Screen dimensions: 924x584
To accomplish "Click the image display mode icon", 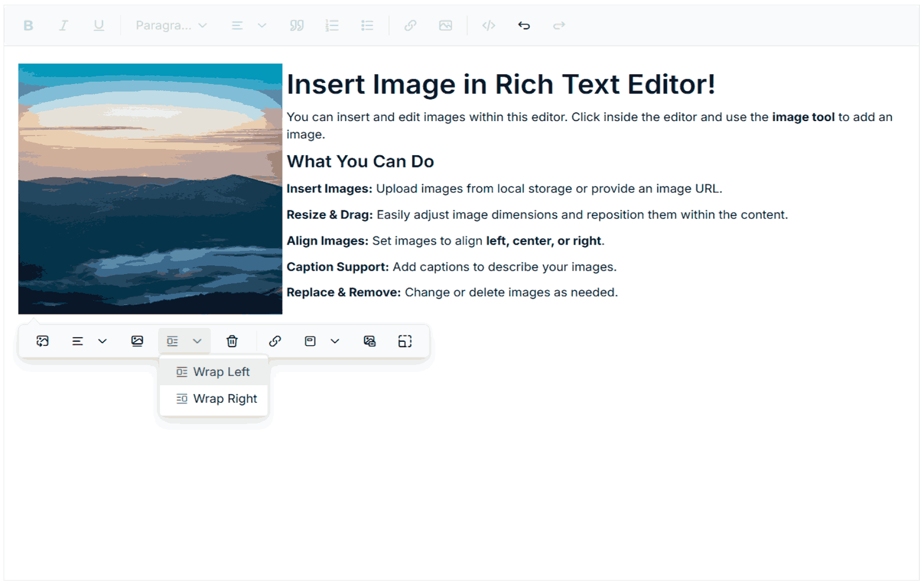I will [x=310, y=341].
